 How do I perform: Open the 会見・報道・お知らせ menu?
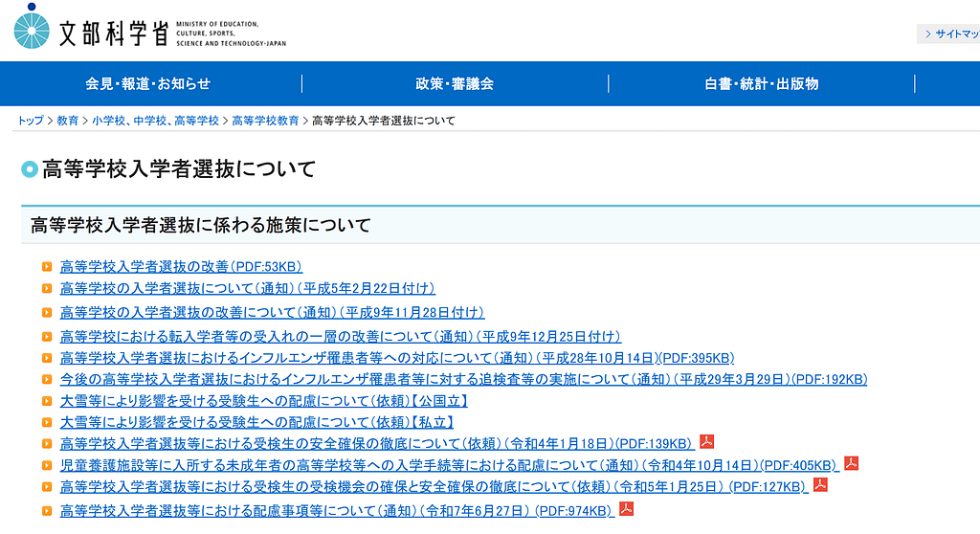(x=148, y=84)
